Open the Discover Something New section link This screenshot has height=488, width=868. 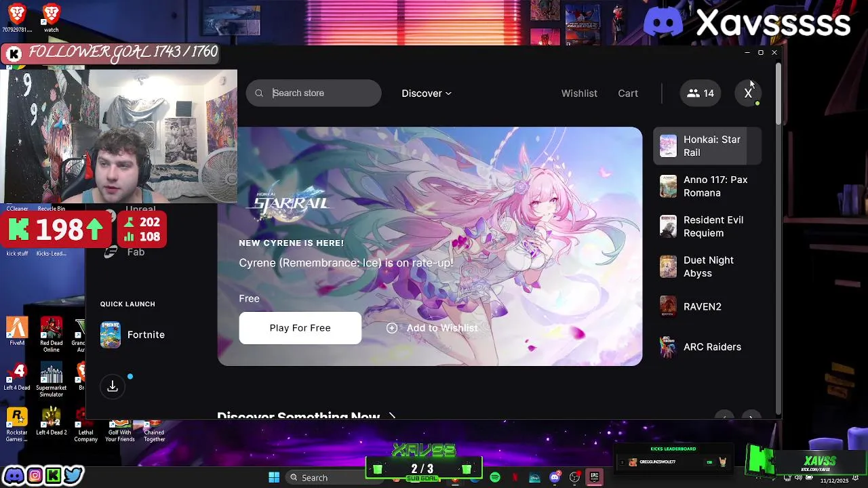coord(307,416)
